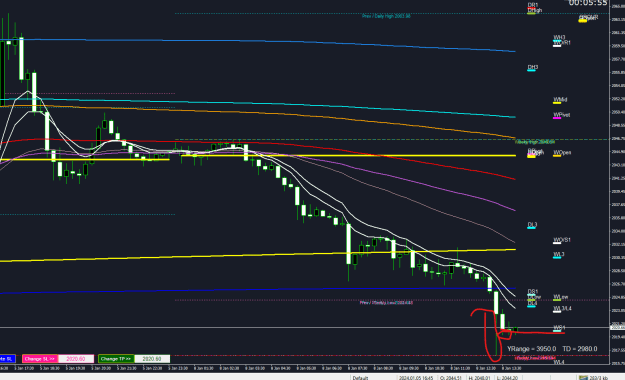Select the DS1 daily support label
This screenshot has width=625, height=380.
tap(533, 291)
